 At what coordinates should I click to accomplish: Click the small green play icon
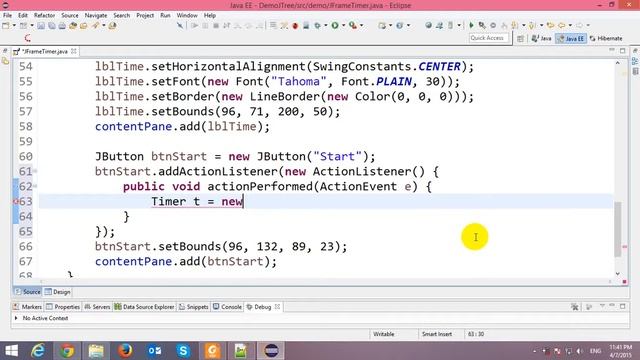tap(471, 25)
